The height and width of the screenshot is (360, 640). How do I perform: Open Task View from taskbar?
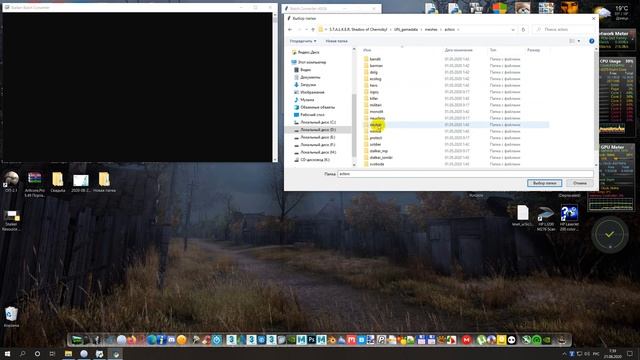(52, 353)
